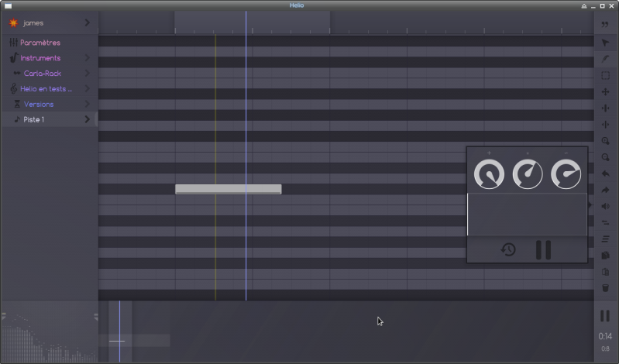
Task: Expand the Piste 1 chevron
Action: pos(88,119)
